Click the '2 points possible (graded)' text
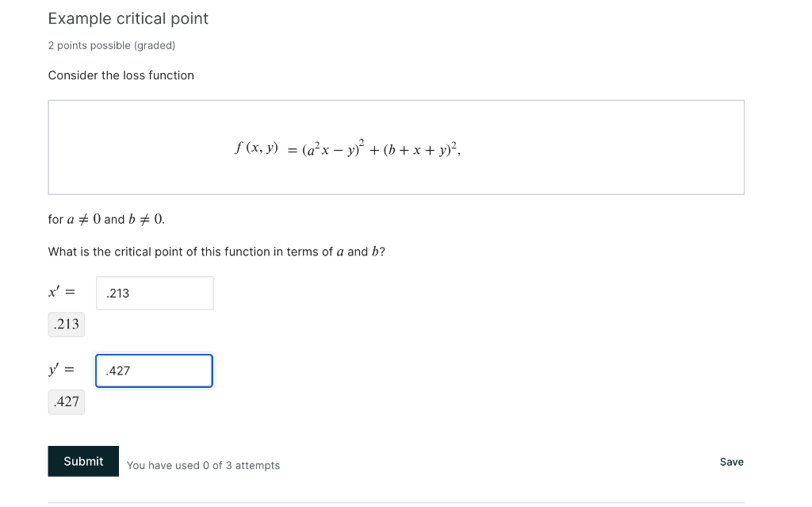This screenshot has height=507, width=812. [x=111, y=45]
